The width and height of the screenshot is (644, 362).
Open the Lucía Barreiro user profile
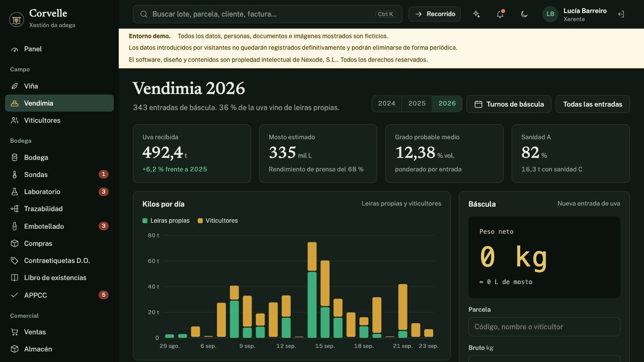(575, 14)
